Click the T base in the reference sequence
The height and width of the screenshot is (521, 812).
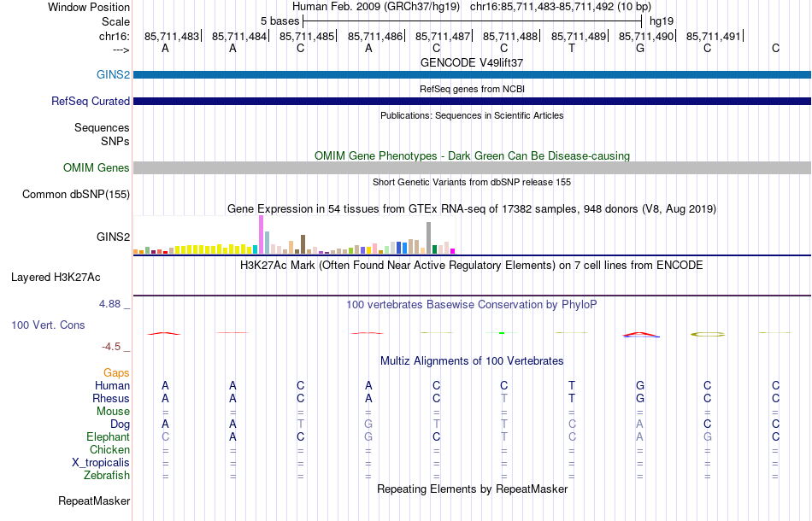point(571,48)
